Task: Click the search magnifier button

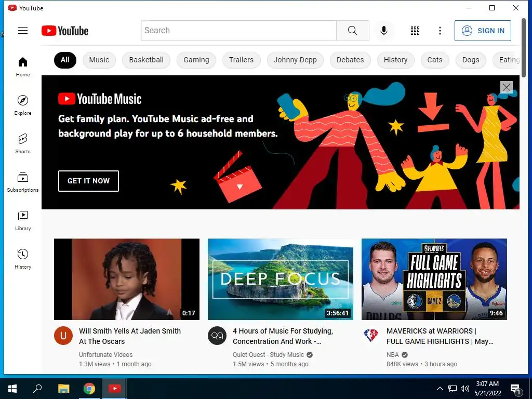Action: (353, 31)
